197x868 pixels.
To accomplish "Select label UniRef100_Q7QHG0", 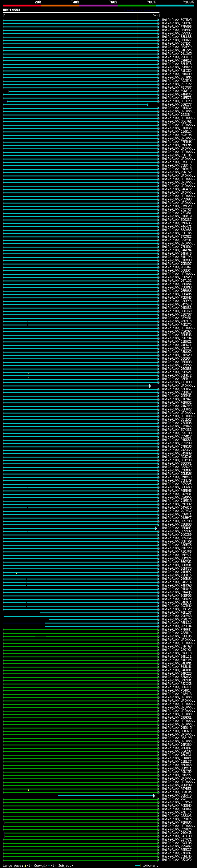I will (177, 128).
